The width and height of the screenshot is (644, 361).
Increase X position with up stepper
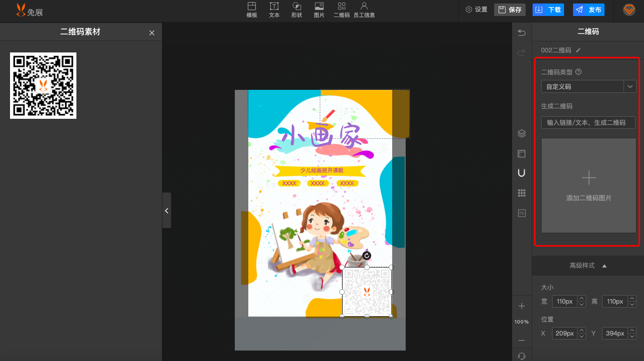582,330
